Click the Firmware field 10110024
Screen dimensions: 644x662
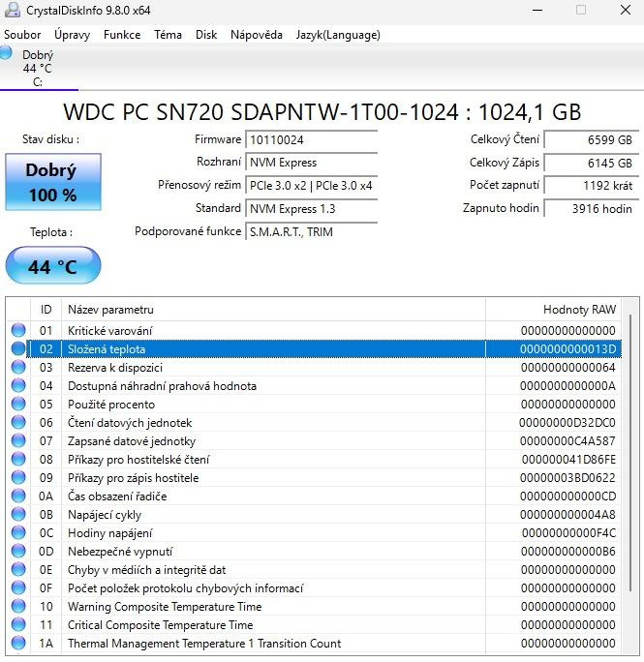point(312,139)
